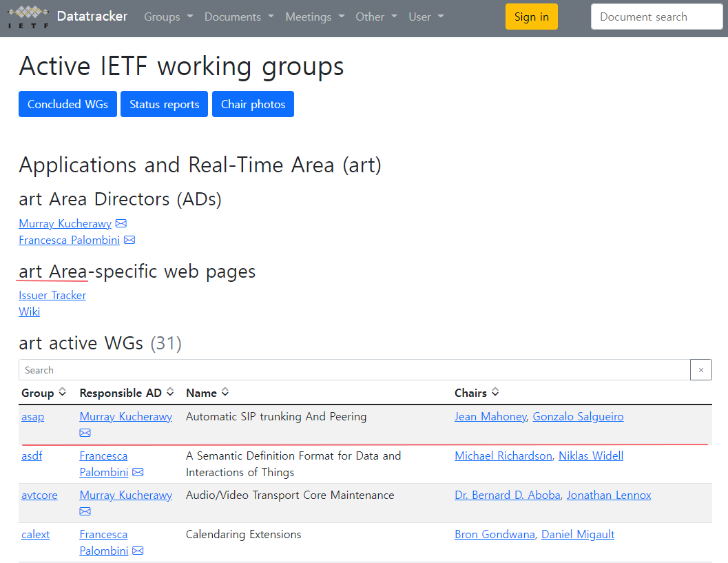
Task: Click the WG table Search input
Action: pos(354,370)
